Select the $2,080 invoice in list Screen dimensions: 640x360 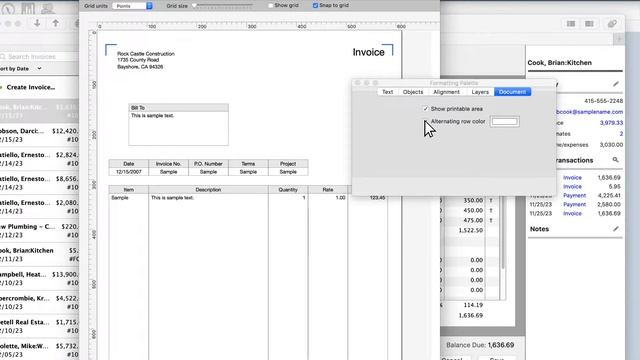[39, 207]
